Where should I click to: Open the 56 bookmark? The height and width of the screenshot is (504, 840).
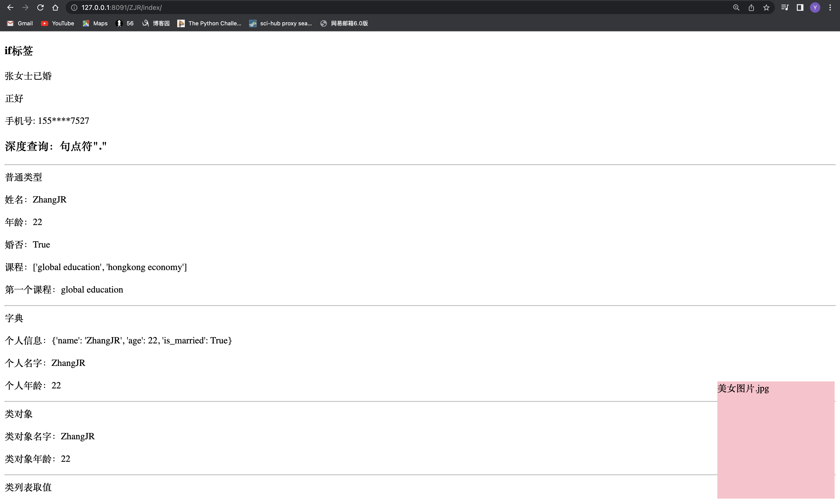(x=125, y=23)
